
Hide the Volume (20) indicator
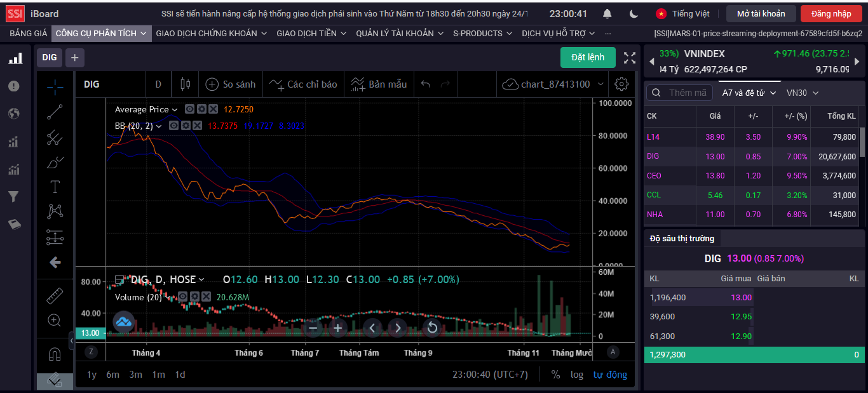pos(182,296)
